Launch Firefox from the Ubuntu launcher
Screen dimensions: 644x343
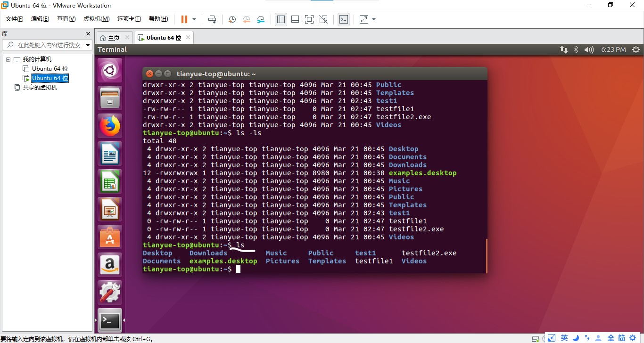click(x=110, y=126)
